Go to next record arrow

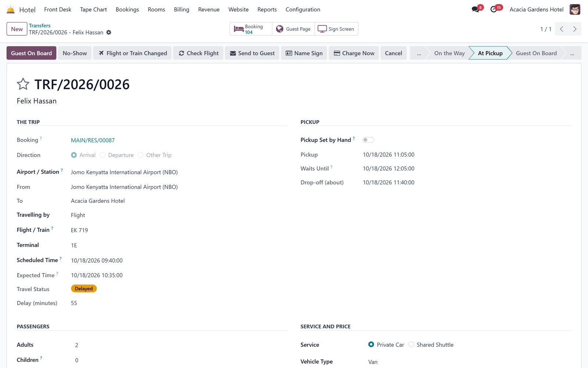tap(575, 29)
